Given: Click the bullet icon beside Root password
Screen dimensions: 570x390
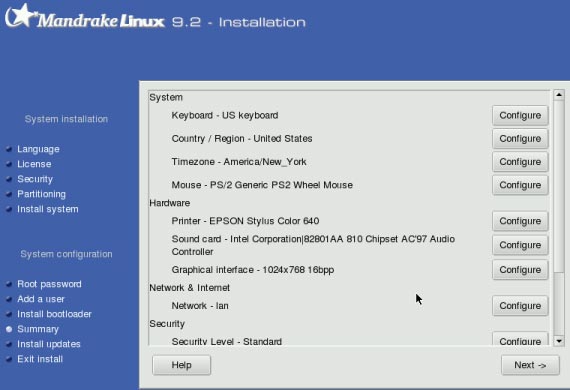Looking at the screenshot, I should (x=9, y=284).
